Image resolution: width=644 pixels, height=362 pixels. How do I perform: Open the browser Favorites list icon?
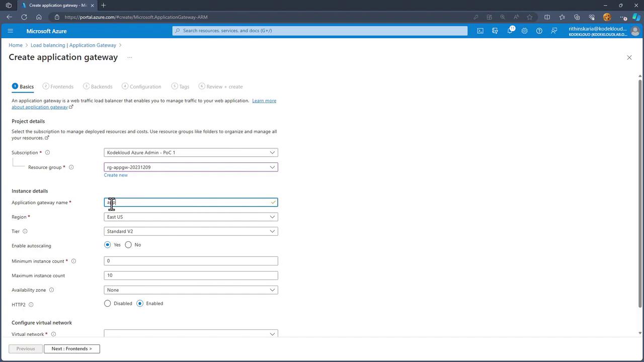pos(562,17)
